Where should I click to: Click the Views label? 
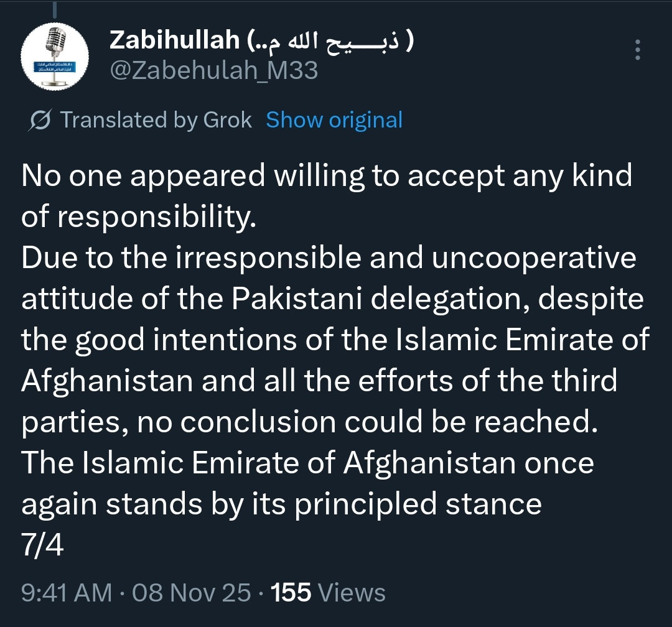352,593
